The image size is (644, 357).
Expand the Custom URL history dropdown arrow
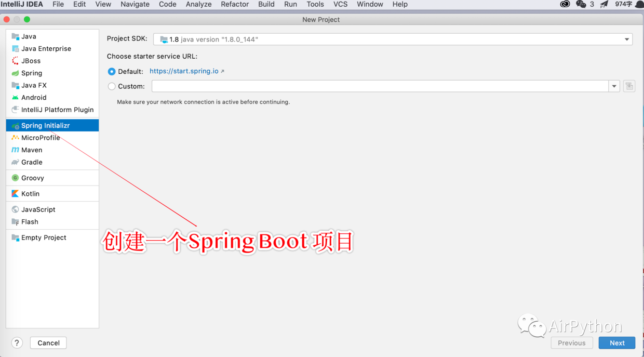pyautogui.click(x=614, y=86)
